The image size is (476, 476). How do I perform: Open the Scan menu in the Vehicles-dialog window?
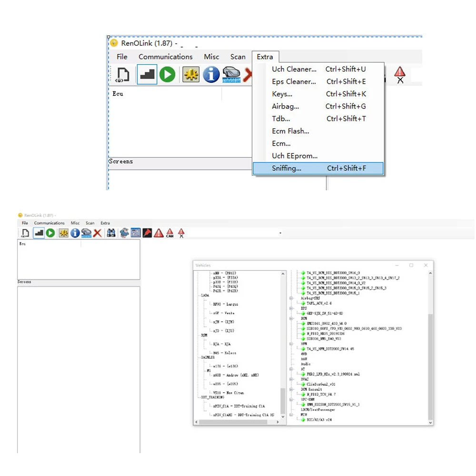click(90, 223)
